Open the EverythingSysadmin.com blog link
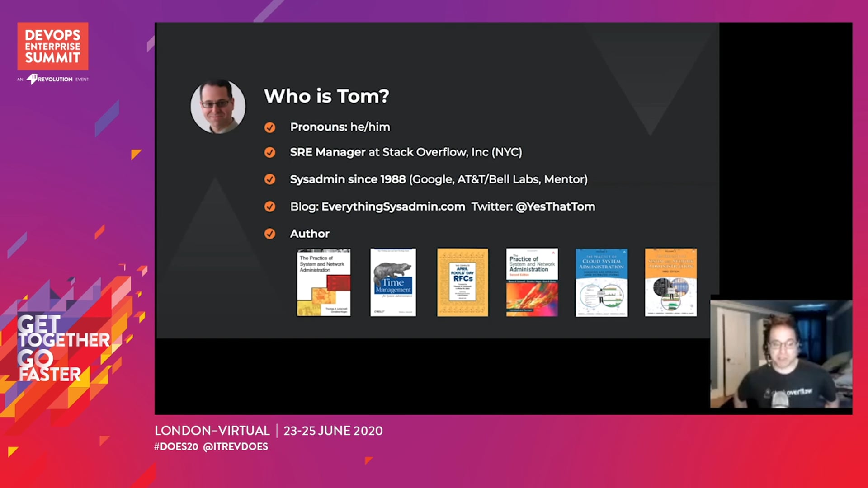The width and height of the screenshot is (868, 488). [393, 206]
